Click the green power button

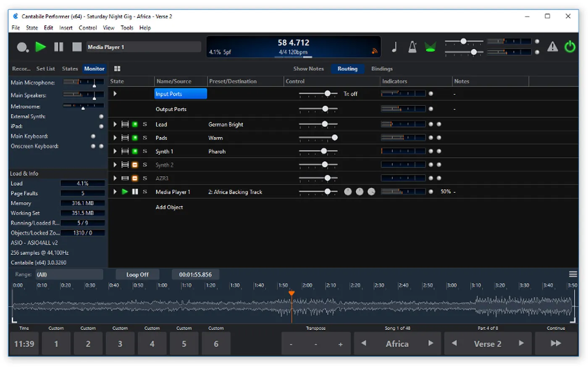pos(570,47)
